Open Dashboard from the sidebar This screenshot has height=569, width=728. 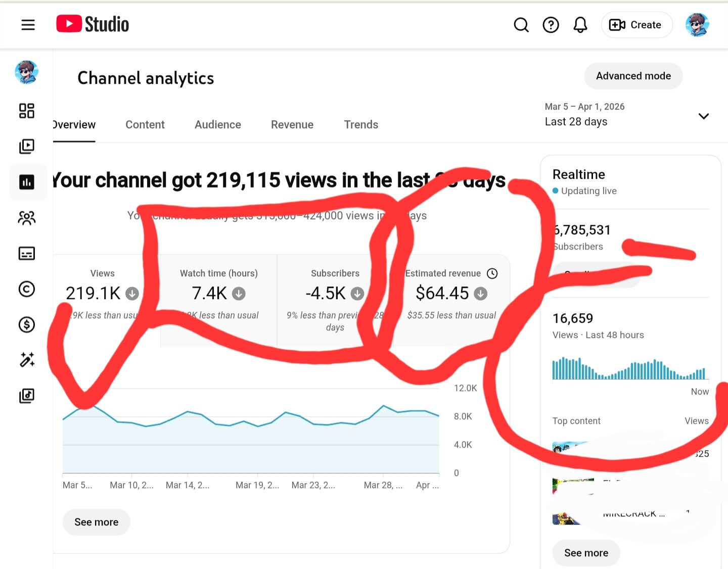27,111
